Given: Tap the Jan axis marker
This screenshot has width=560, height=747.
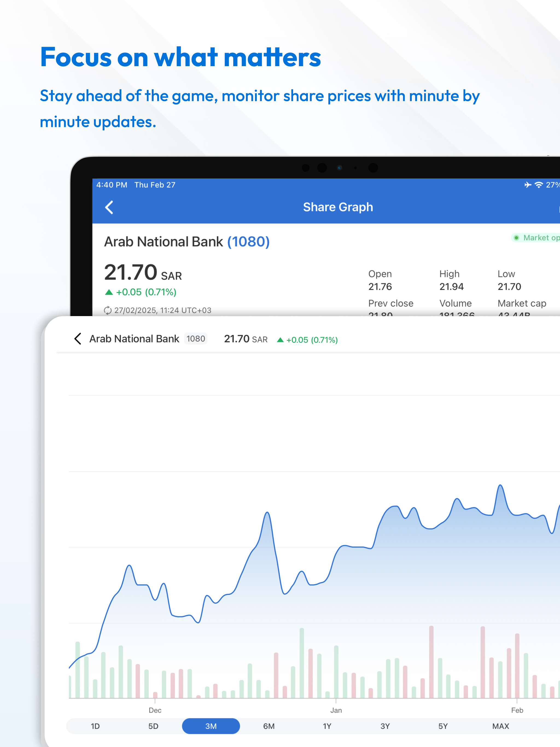Looking at the screenshot, I should click(x=336, y=710).
